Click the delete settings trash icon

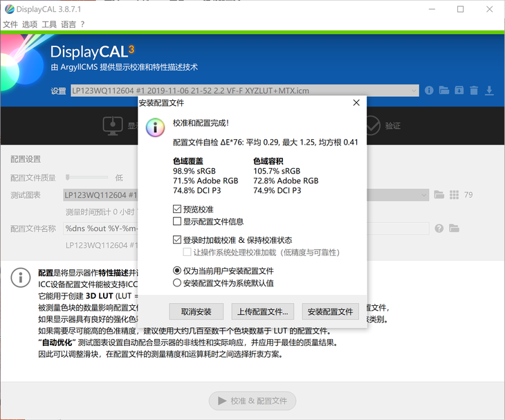(474, 91)
